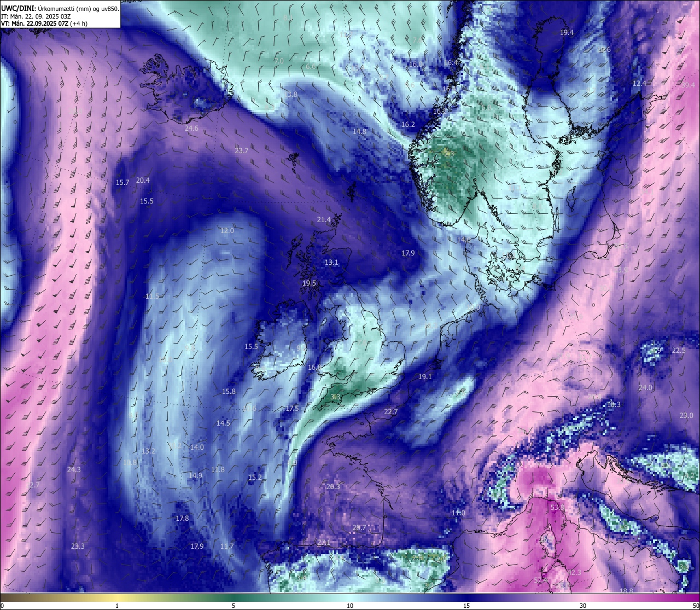This screenshot has height=610, width=700.
Task: Click the 12.0 value label in the Atlantic
Action: click(x=227, y=231)
